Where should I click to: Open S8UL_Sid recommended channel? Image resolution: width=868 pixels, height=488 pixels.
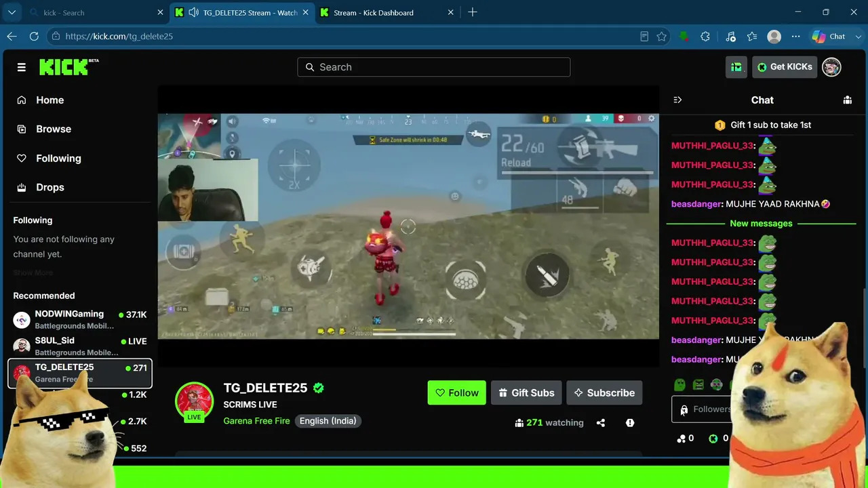[x=80, y=346]
